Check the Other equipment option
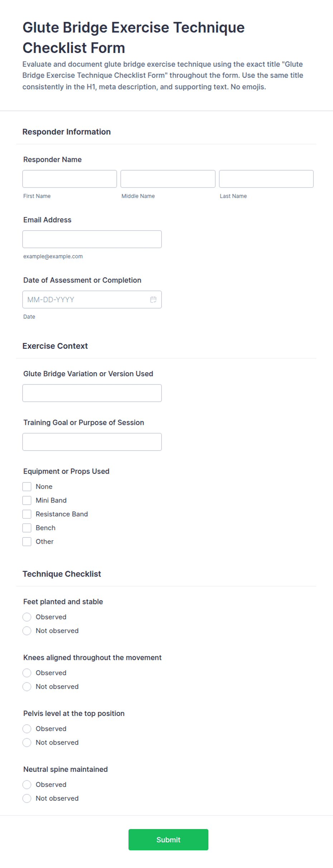The image size is (333, 868). click(x=27, y=541)
